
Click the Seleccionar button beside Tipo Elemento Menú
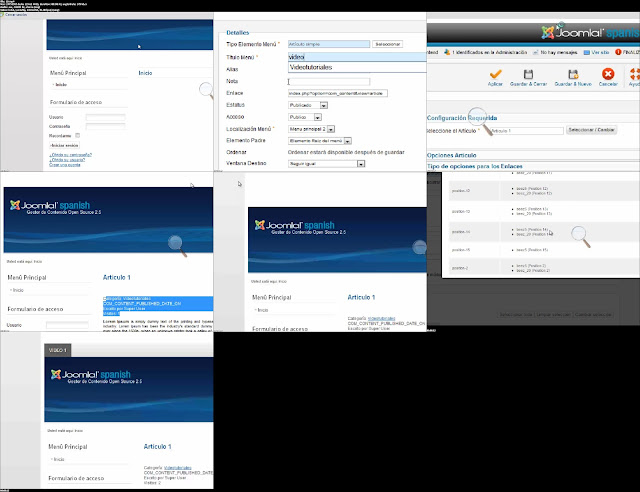click(387, 44)
